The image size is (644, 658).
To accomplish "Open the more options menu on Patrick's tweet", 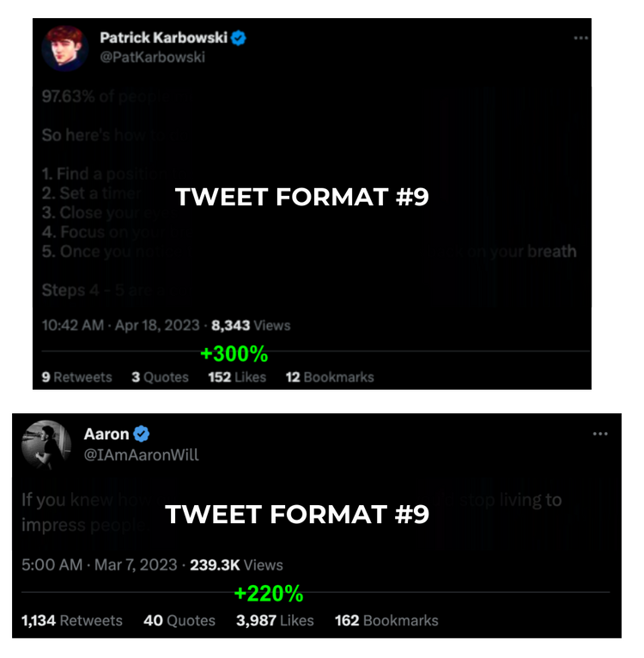I will (581, 38).
